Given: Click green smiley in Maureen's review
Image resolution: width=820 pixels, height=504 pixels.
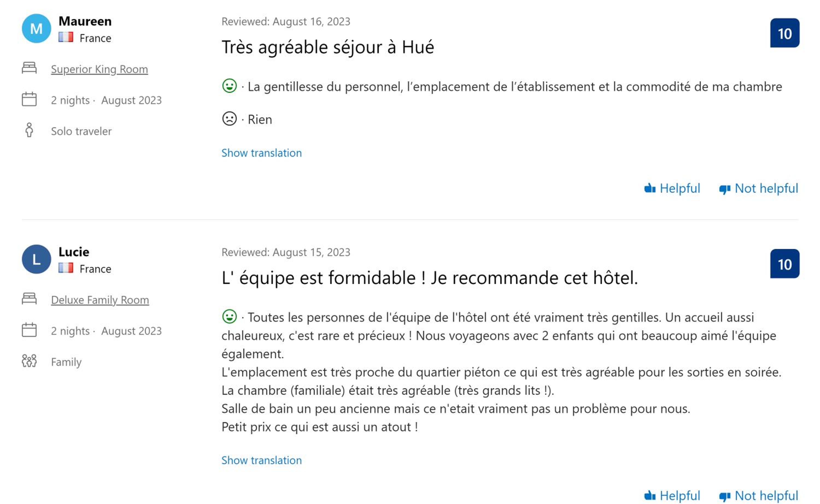Looking at the screenshot, I should pos(230,86).
